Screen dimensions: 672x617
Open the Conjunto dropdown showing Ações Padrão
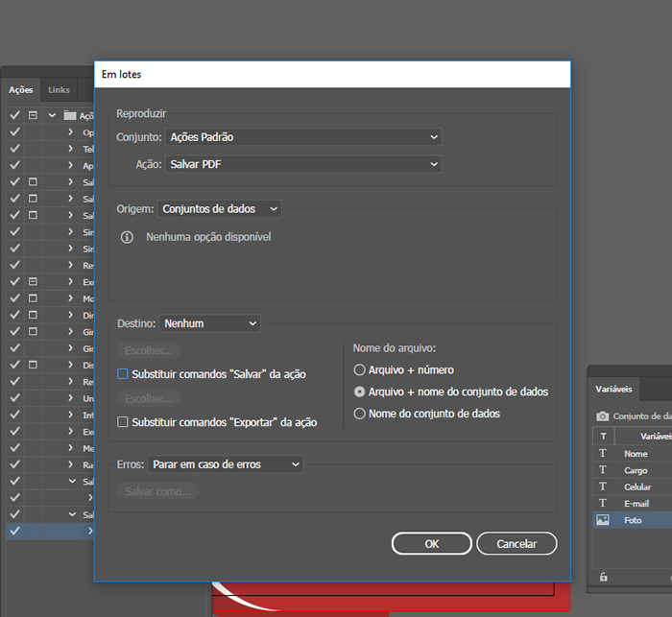[x=303, y=137]
